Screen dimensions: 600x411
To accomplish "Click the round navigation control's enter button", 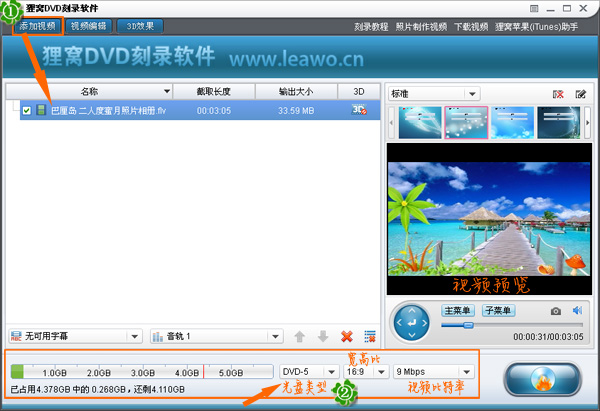I will (x=412, y=323).
